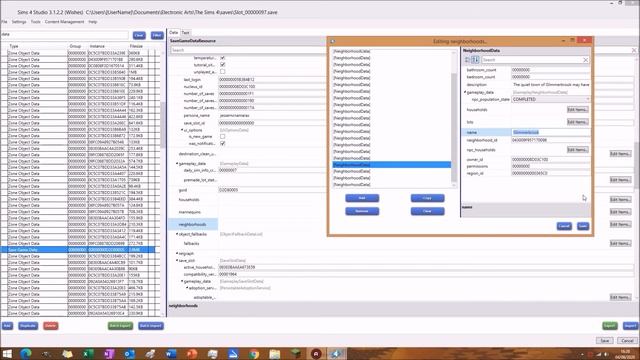This screenshot has height=360, width=640.
Task: Select the highlighted NeighborhoodData list entry
Action: (392, 165)
